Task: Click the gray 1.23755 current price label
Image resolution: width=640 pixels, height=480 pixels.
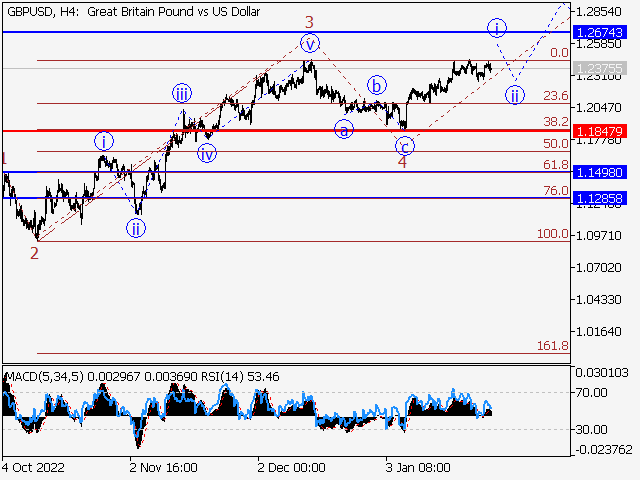Action: coord(600,69)
